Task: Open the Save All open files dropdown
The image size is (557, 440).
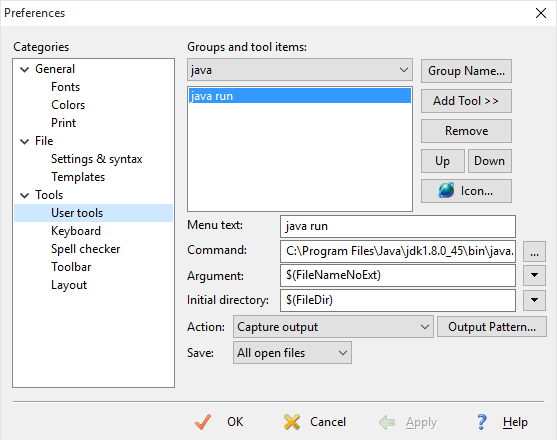Action: (292, 353)
